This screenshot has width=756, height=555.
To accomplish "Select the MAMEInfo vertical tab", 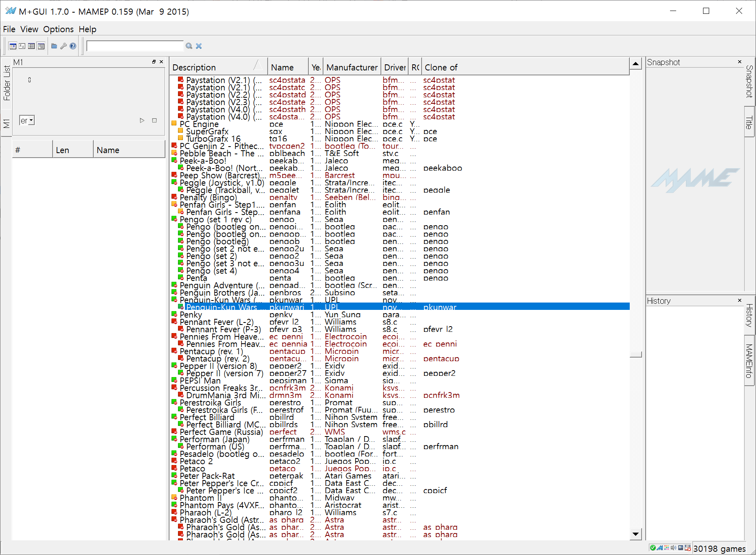I will pos(749,361).
